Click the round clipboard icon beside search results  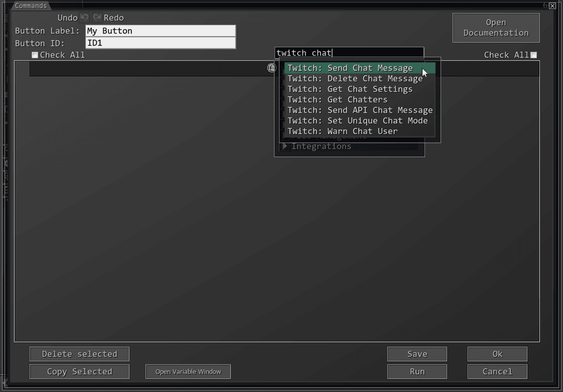click(x=272, y=67)
